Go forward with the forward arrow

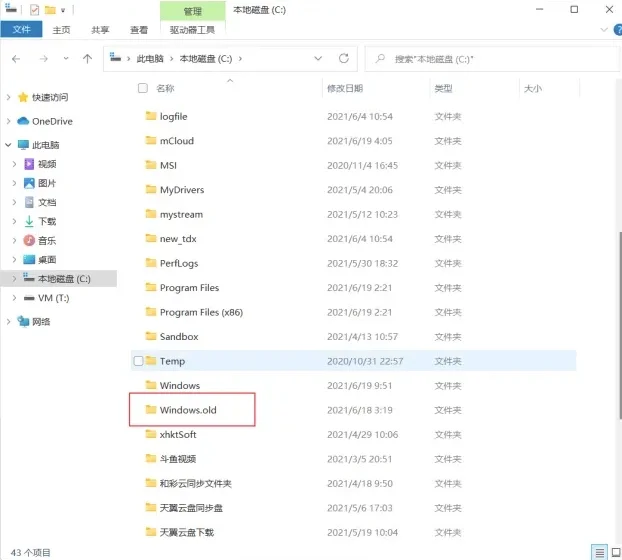(x=44, y=59)
